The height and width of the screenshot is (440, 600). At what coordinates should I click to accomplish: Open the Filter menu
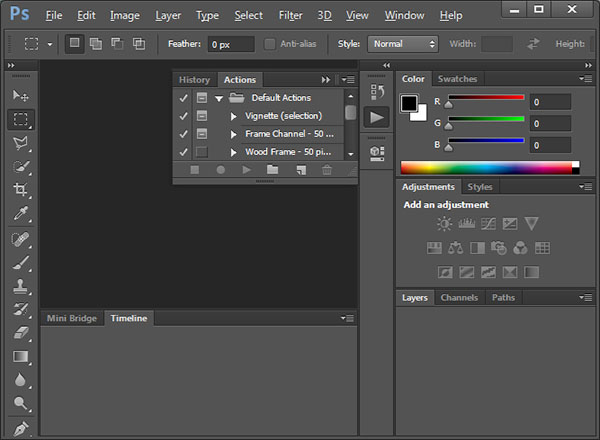290,15
